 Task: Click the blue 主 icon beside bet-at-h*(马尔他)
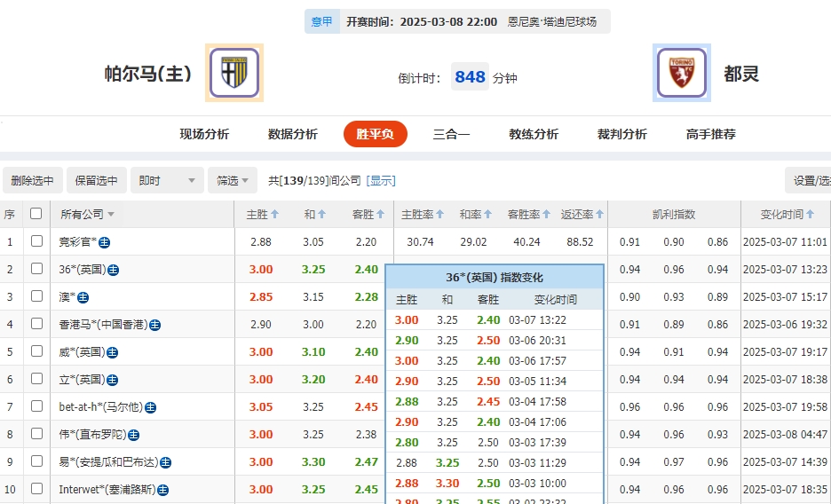[x=150, y=407]
